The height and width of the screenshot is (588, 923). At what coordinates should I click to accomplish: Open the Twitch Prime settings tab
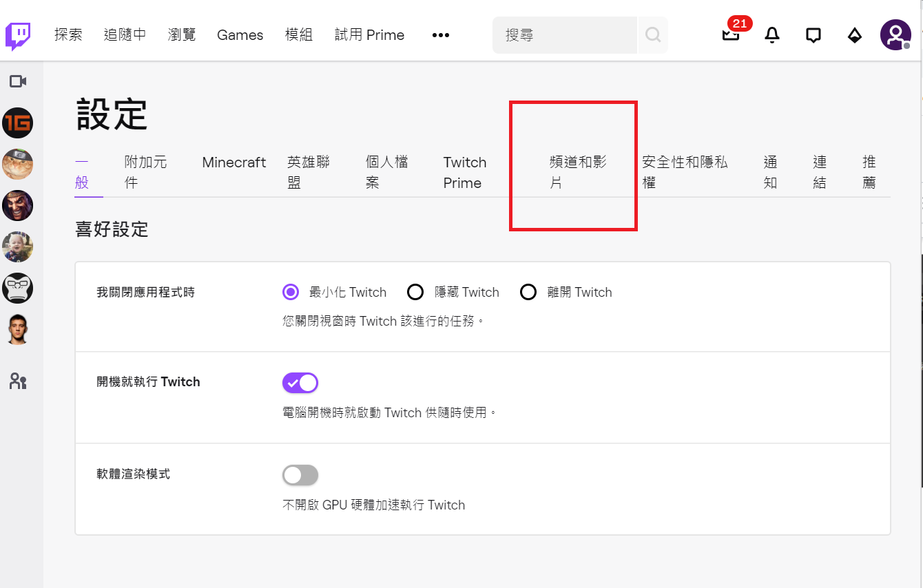pos(465,173)
